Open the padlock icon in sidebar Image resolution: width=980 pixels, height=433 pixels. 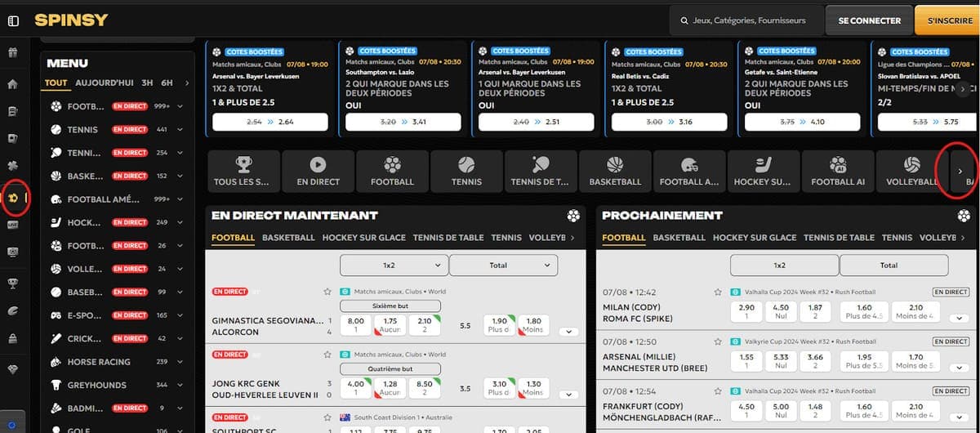coord(12,339)
